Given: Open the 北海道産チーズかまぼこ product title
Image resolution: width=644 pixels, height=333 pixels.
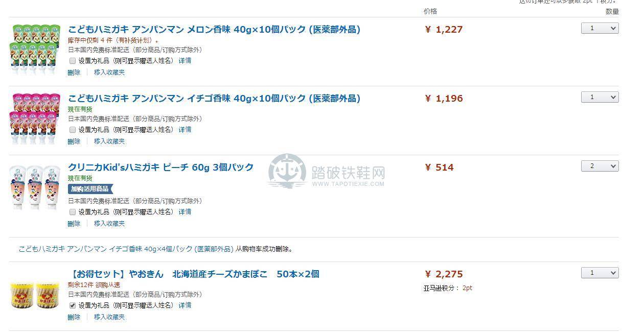Looking at the screenshot, I should pos(194,274).
